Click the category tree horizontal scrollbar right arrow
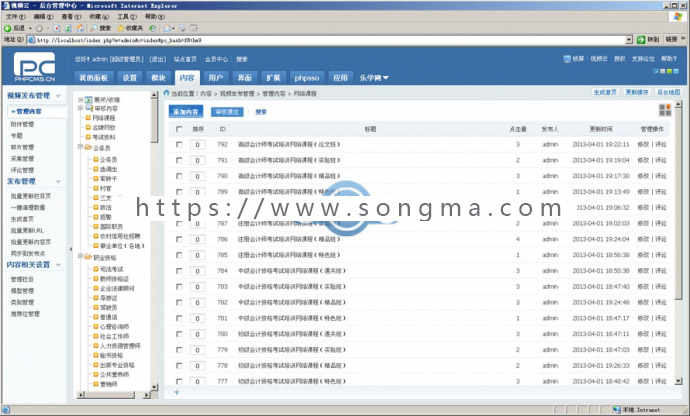Image resolution: width=690 pixels, height=416 pixels. (x=147, y=395)
